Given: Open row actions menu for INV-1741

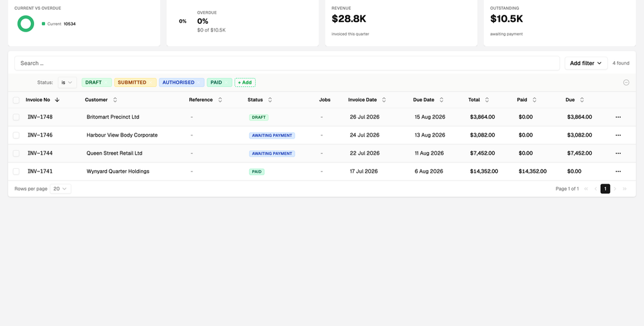Looking at the screenshot, I should pos(618,171).
